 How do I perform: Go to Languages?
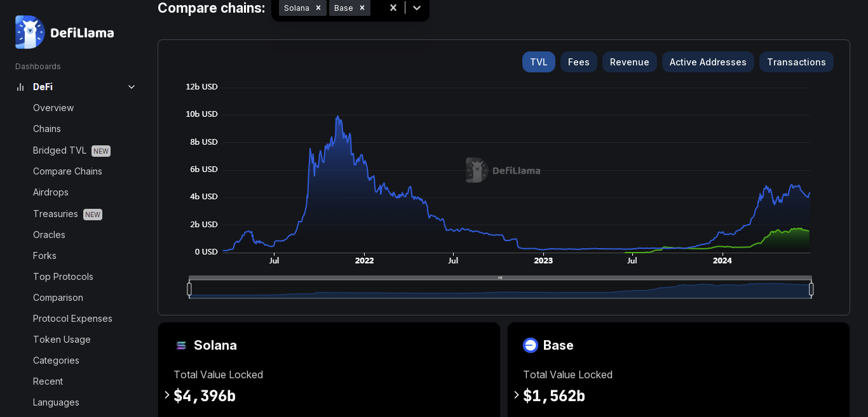56,402
